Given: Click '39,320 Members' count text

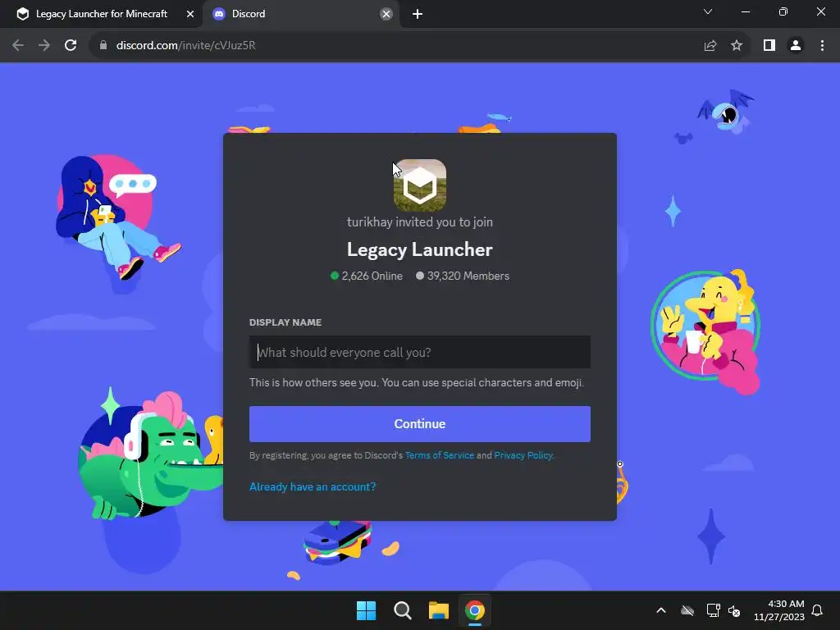Looking at the screenshot, I should 468,276.
